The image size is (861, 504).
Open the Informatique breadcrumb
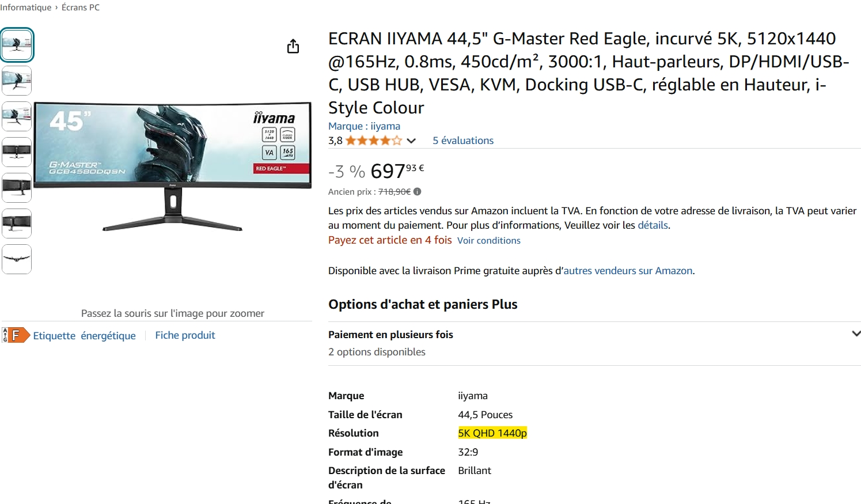tap(26, 7)
